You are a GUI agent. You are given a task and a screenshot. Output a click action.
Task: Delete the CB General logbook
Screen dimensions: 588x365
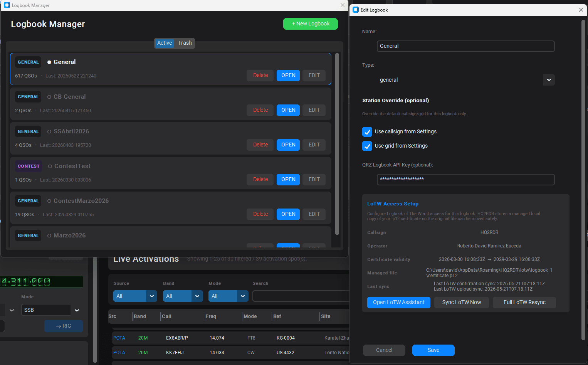coord(260,110)
